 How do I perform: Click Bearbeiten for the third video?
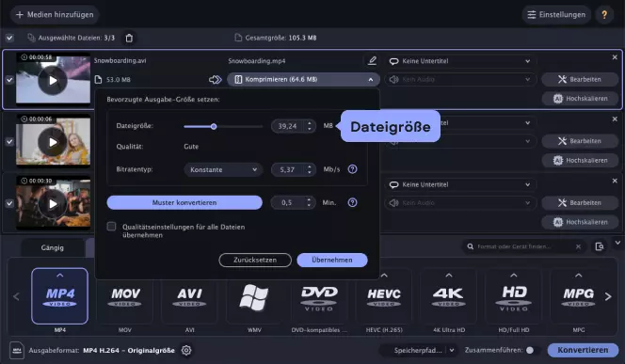pyautogui.click(x=580, y=203)
